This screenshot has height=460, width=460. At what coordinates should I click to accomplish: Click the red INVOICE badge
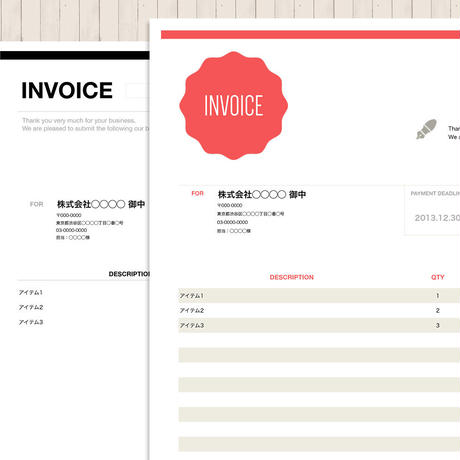233,105
